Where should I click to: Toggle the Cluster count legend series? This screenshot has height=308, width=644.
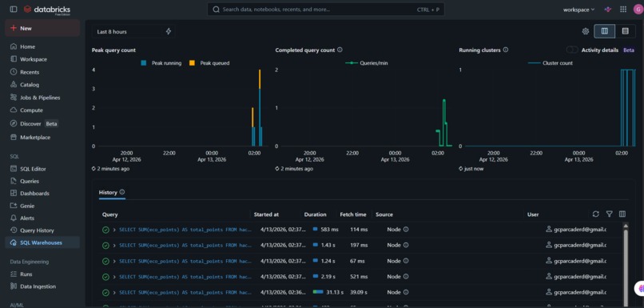pos(550,63)
